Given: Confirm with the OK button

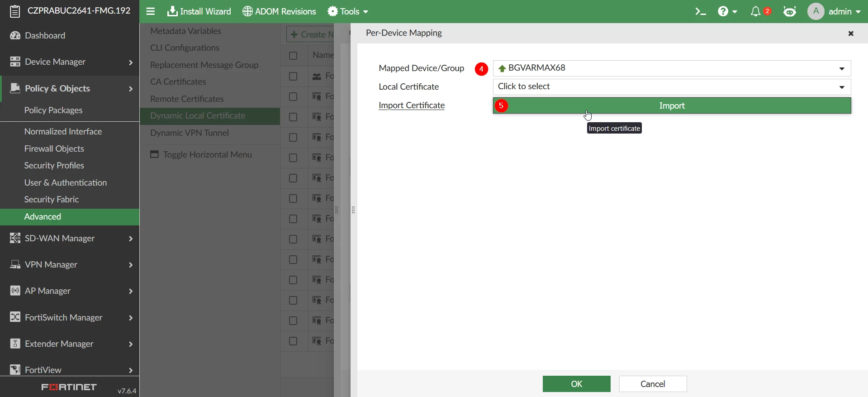Looking at the screenshot, I should click(577, 384).
